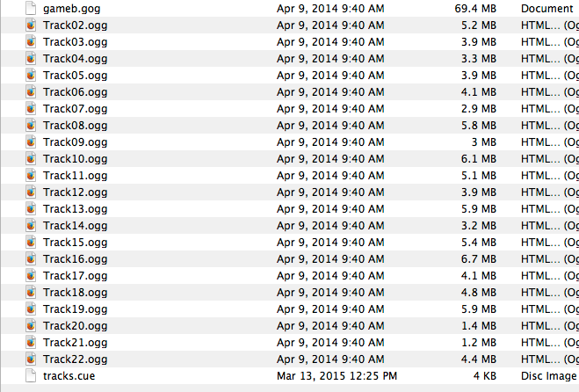The image size is (579, 392).
Task: Click the file icon for Track17.ogg
Action: coord(31,275)
